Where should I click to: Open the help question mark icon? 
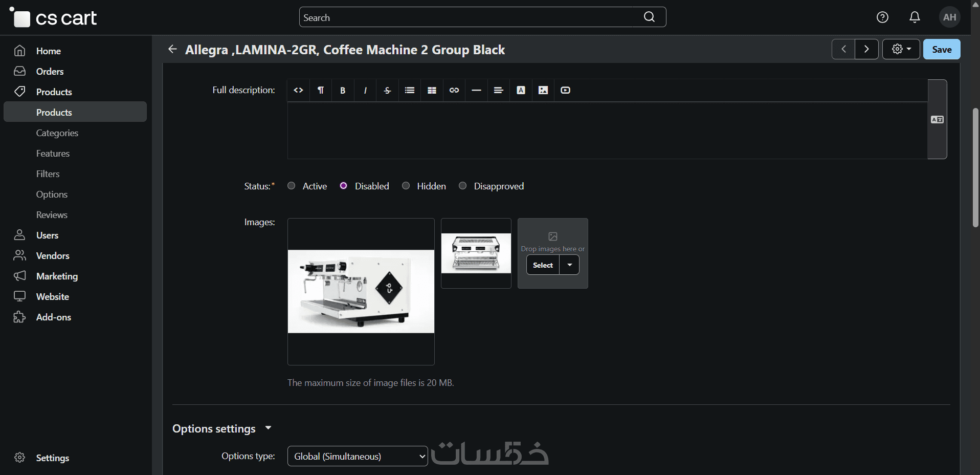[x=882, y=17]
